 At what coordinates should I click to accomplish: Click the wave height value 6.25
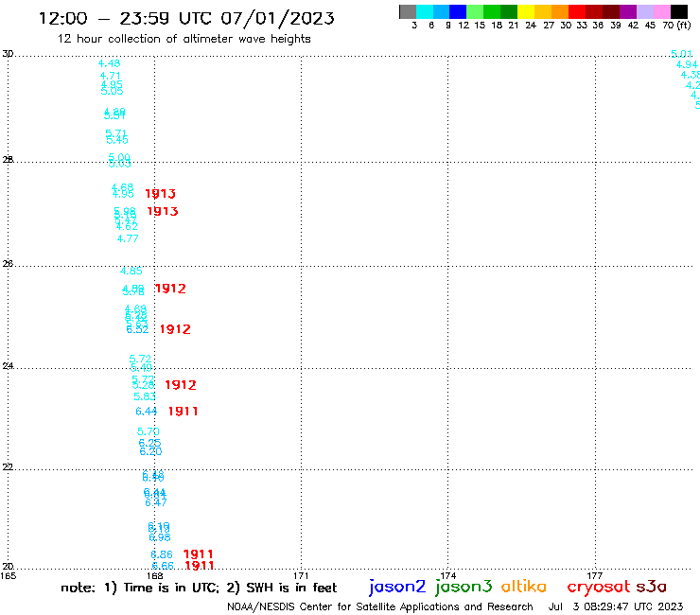pyautogui.click(x=149, y=443)
